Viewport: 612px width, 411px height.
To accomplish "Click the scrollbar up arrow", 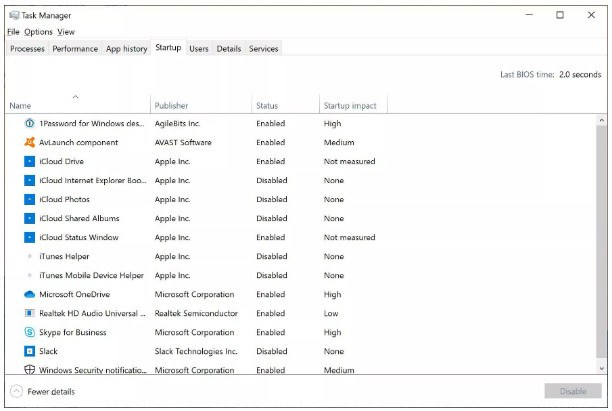I will pos(601,121).
